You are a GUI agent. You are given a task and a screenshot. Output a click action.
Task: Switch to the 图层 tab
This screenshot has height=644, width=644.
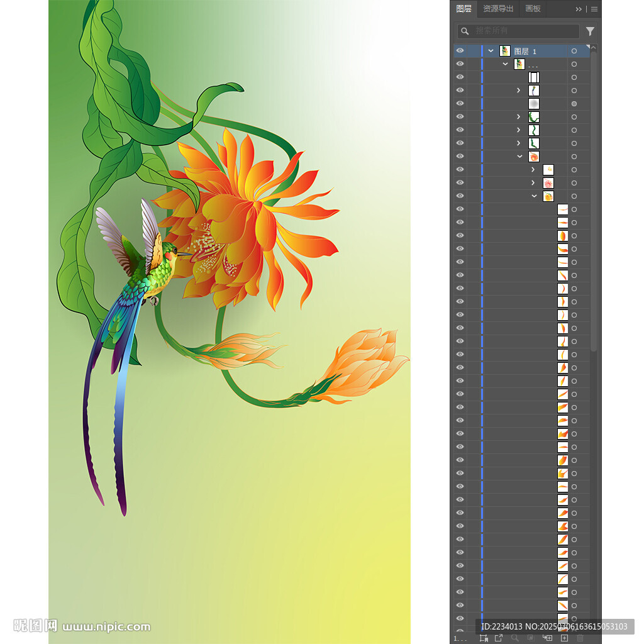pyautogui.click(x=464, y=9)
